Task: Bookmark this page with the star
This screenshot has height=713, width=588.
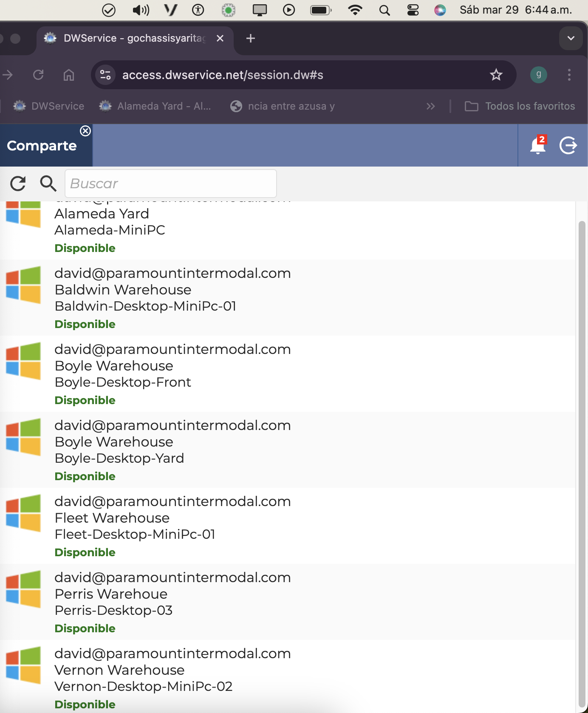Action: (x=496, y=75)
